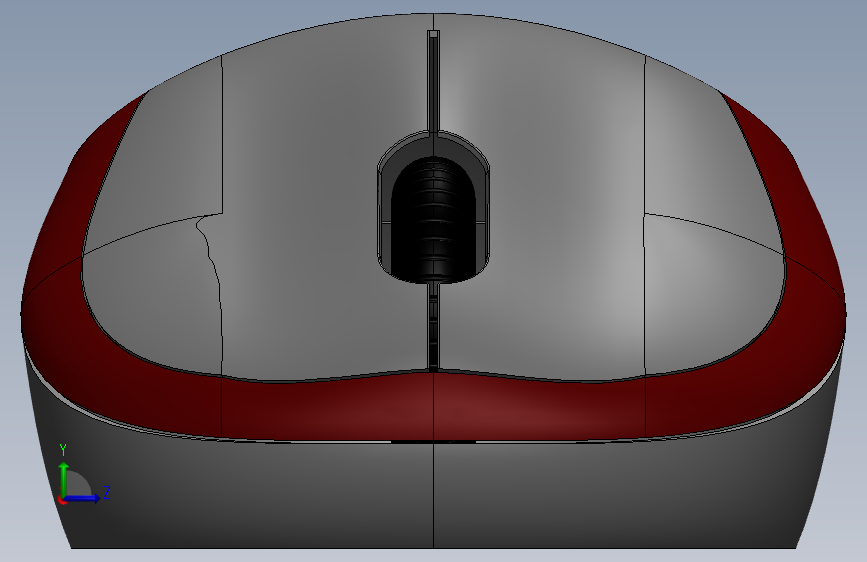This screenshot has width=867, height=562.
Task: Click the Y-Z axis triad indicator
Action: pos(83,476)
